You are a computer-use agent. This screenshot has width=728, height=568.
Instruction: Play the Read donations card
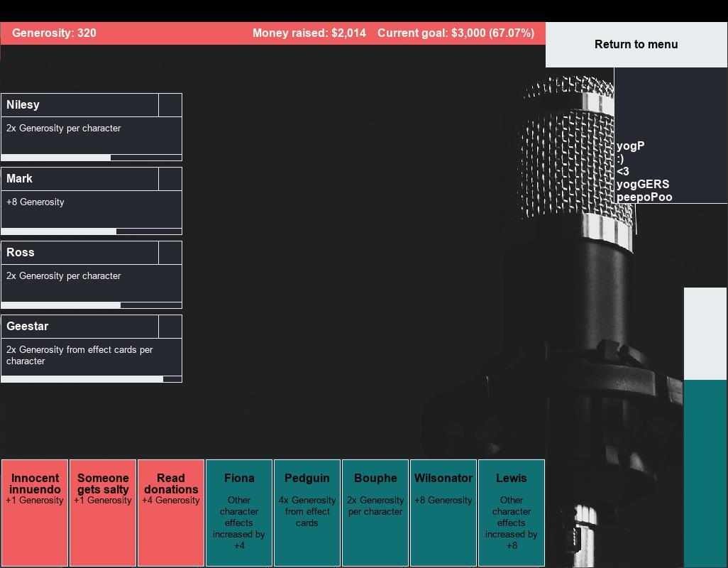171,513
